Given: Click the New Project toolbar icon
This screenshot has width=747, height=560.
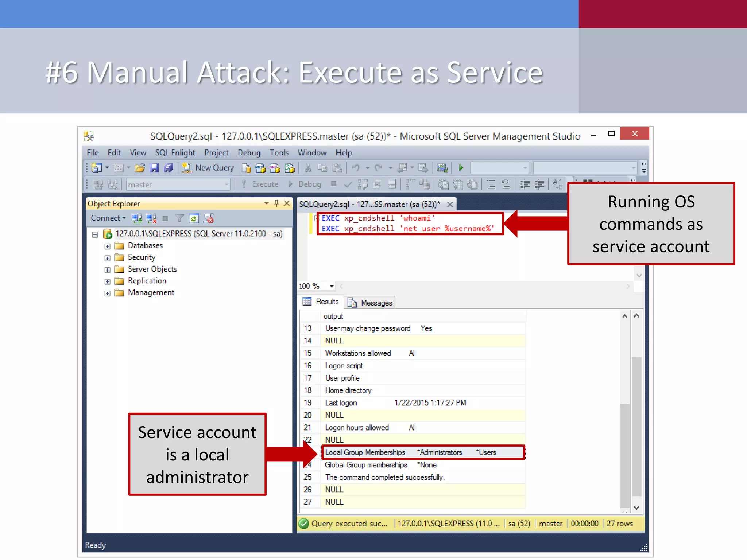Looking at the screenshot, I should coord(97,168).
